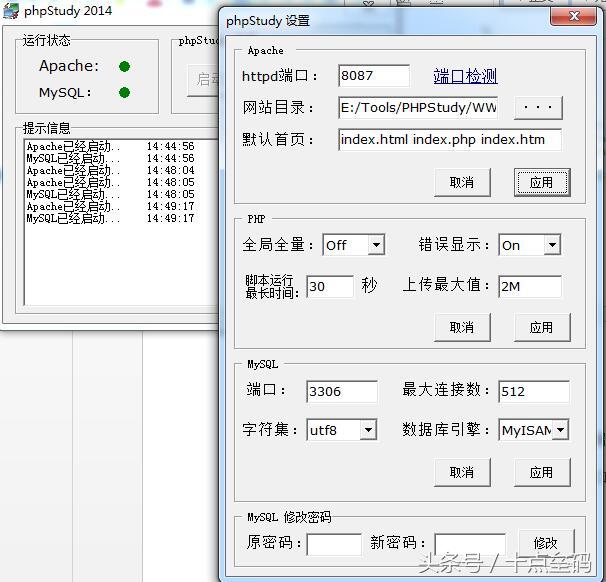Image resolution: width=606 pixels, height=582 pixels.
Task: Click the green MySQL status indicator
Action: (x=124, y=93)
